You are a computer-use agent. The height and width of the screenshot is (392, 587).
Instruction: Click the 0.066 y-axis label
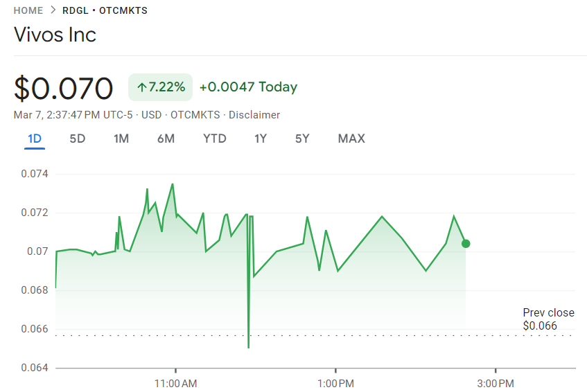(35, 329)
